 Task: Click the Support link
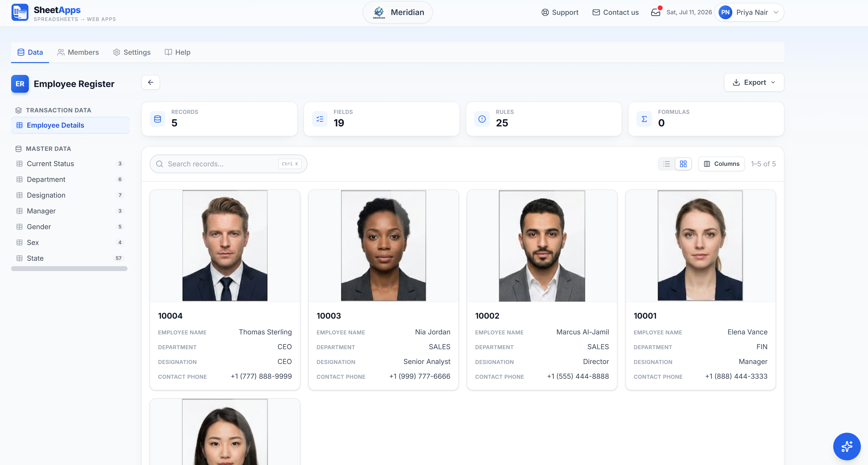pyautogui.click(x=560, y=13)
